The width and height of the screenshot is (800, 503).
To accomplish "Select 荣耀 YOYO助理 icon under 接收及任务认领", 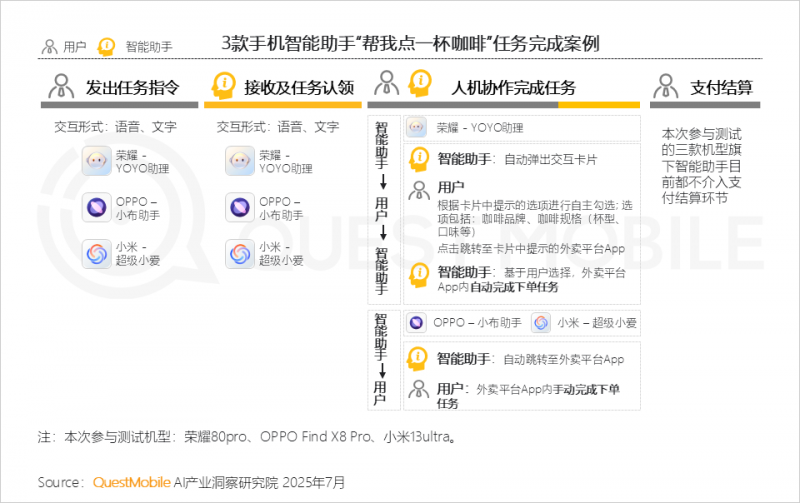I will pos(240,161).
